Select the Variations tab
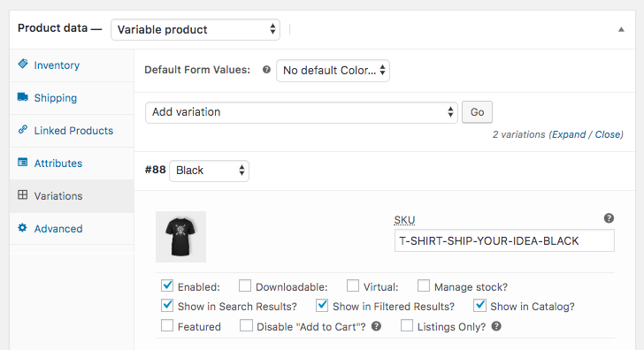Screen dimensions: 644x350 point(72,196)
